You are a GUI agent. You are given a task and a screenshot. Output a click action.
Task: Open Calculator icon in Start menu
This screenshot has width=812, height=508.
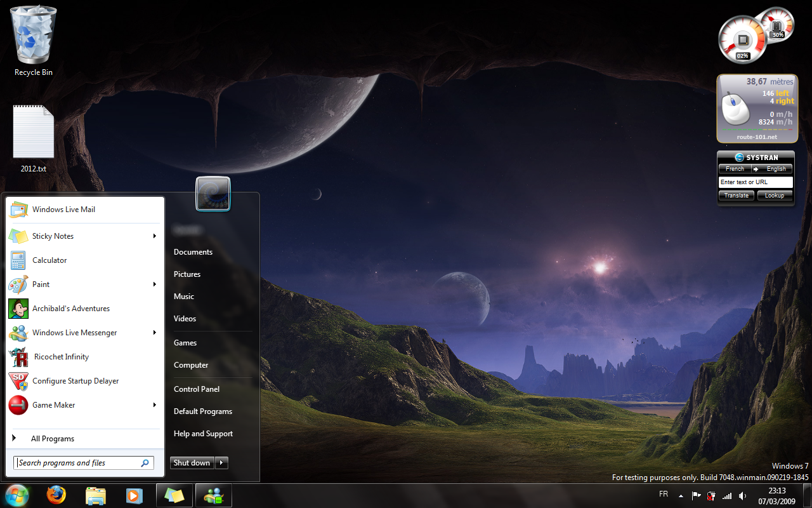[18, 260]
